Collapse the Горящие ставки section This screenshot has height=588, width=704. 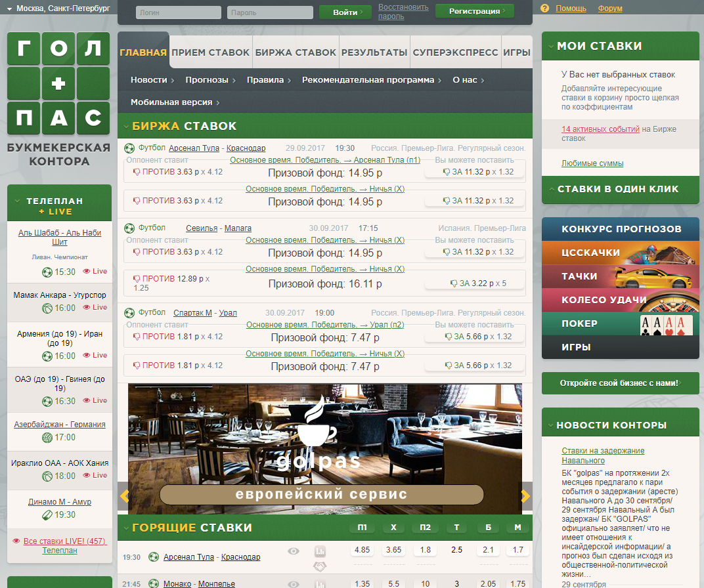coord(126,528)
